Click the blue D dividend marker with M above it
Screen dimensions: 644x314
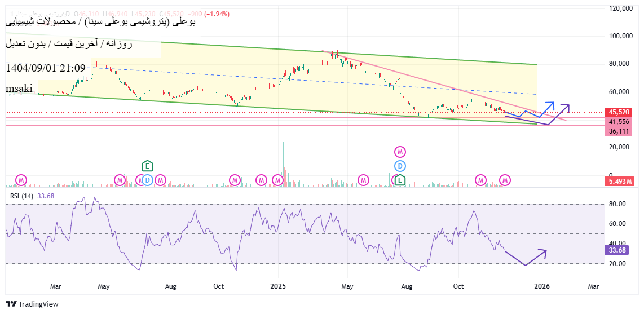pos(400,166)
